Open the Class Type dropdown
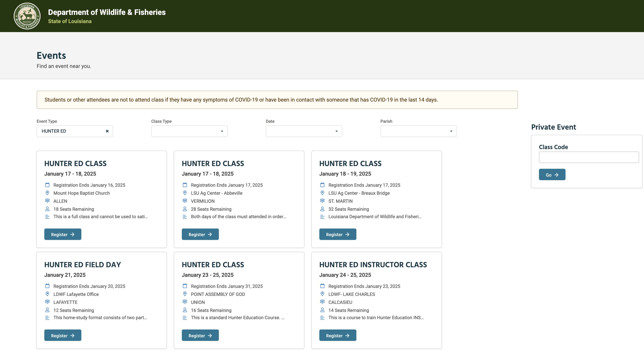Image resolution: width=644 pixels, height=352 pixels. point(189,131)
